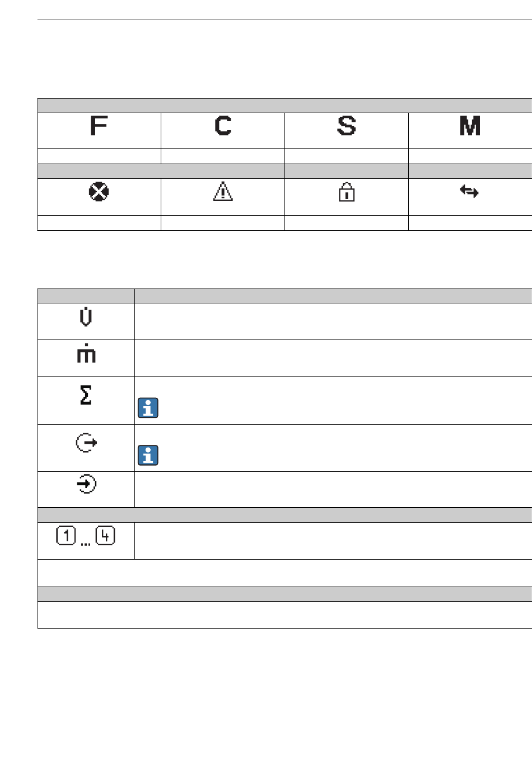Click the C function check symbol

pos(223,126)
